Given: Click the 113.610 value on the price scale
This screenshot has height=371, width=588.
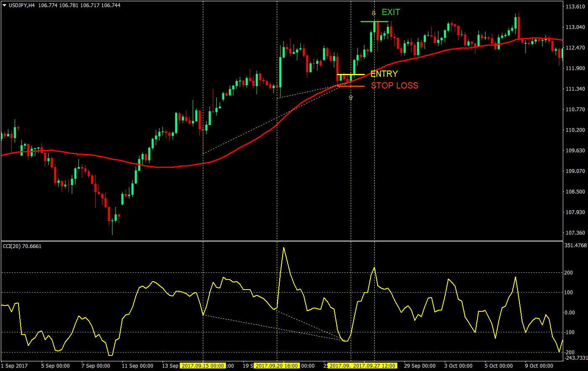Looking at the screenshot, I should [x=575, y=7].
